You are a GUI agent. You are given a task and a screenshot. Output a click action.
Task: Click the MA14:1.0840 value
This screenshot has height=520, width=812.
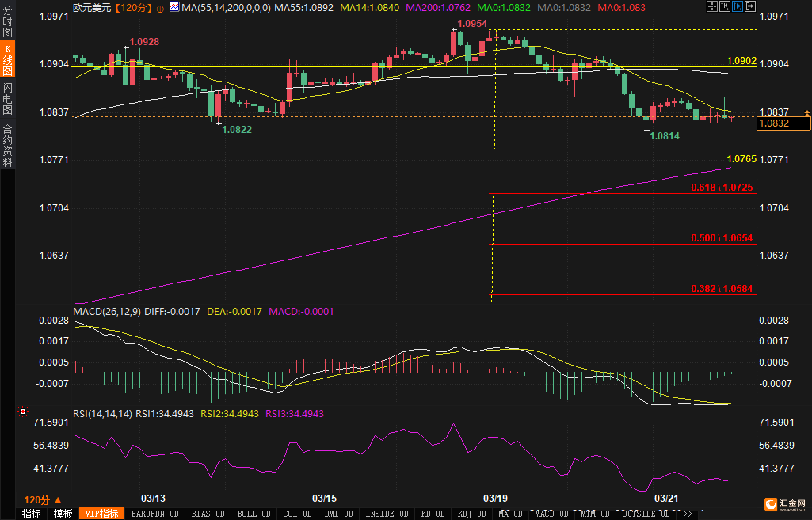pos(370,8)
